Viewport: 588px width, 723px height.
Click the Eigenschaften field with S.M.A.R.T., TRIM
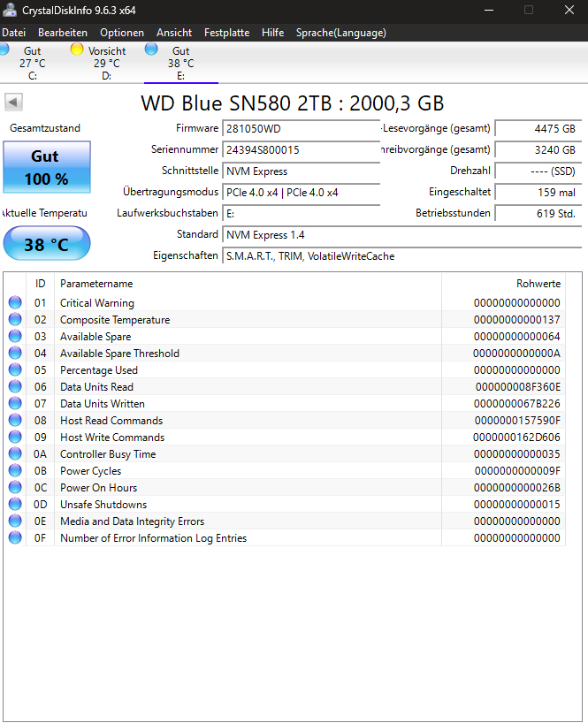click(x=402, y=256)
